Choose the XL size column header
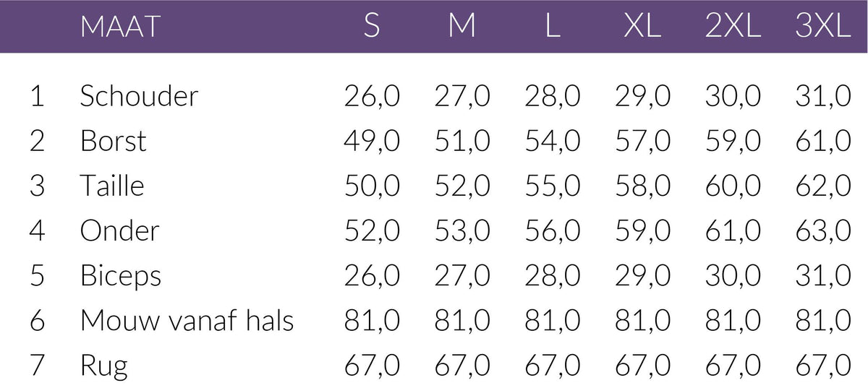The image size is (868, 388). tap(642, 27)
